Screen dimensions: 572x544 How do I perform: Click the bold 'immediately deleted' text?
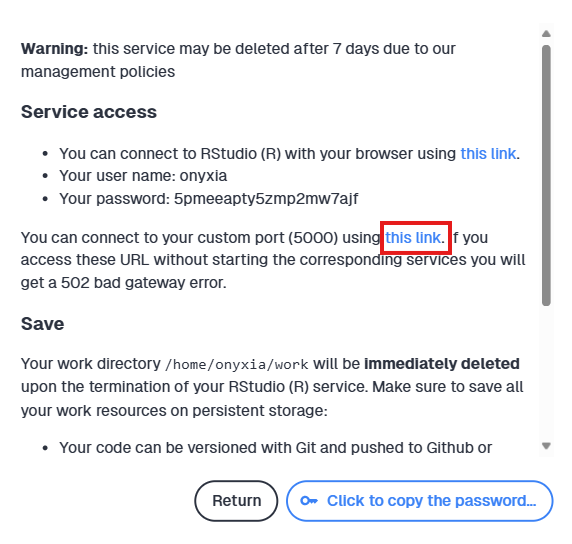coord(442,364)
